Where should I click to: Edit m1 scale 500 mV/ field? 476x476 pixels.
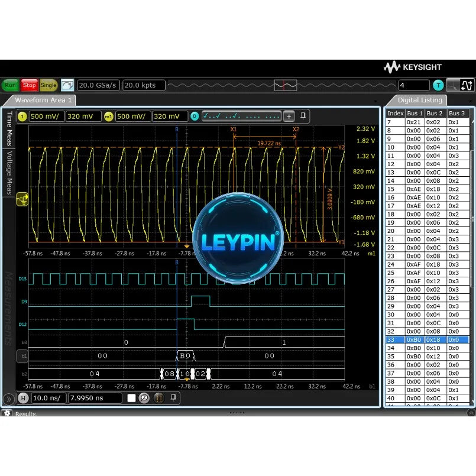tap(133, 116)
